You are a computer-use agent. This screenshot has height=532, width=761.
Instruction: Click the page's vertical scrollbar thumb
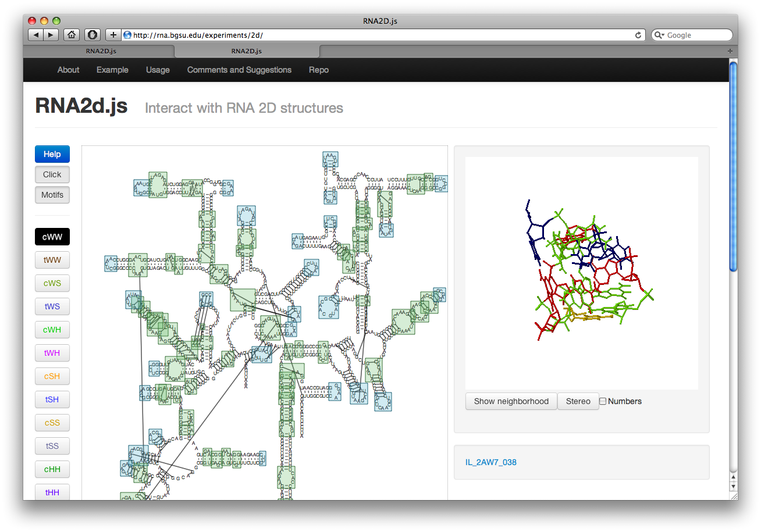point(733,166)
